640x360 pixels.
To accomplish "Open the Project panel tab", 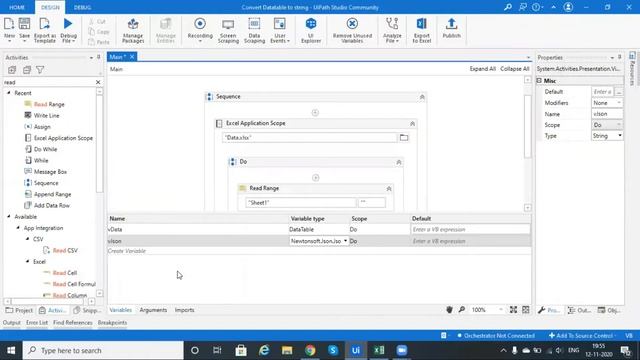I will [19, 310].
